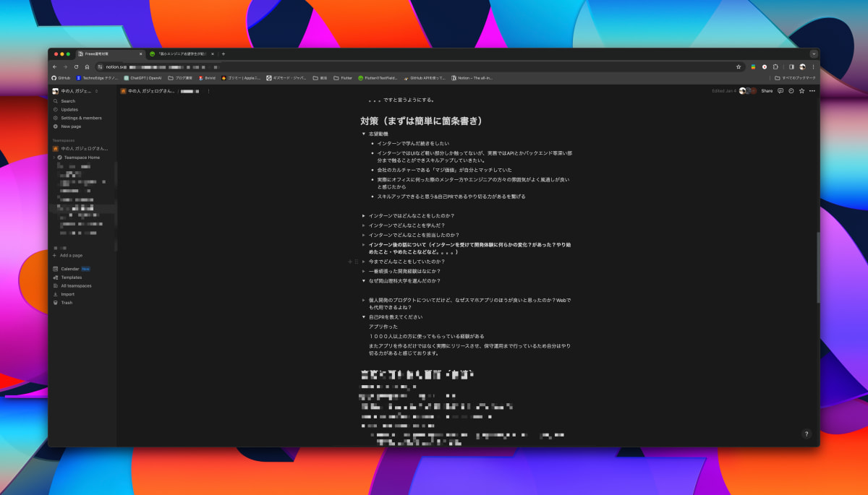The image size is (868, 495).
Task: Switch to the second browser tab
Action: 182,53
